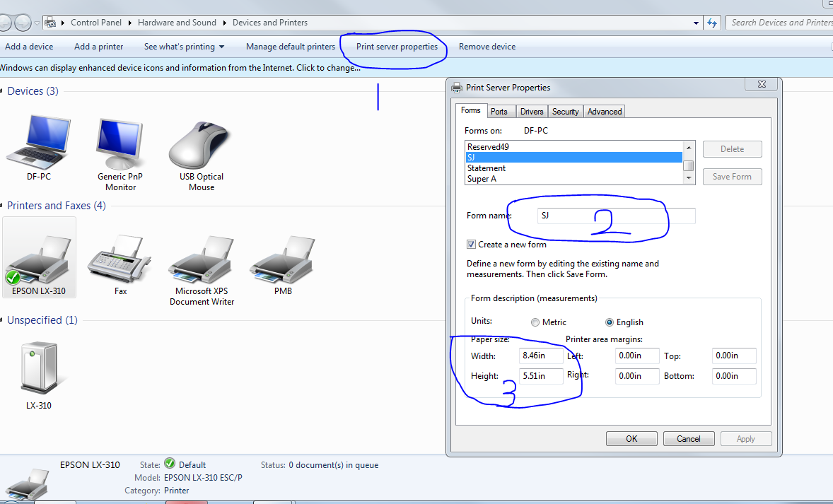Image resolution: width=833 pixels, height=504 pixels.
Task: Select the LX-310 unspecified device icon
Action: 39,368
